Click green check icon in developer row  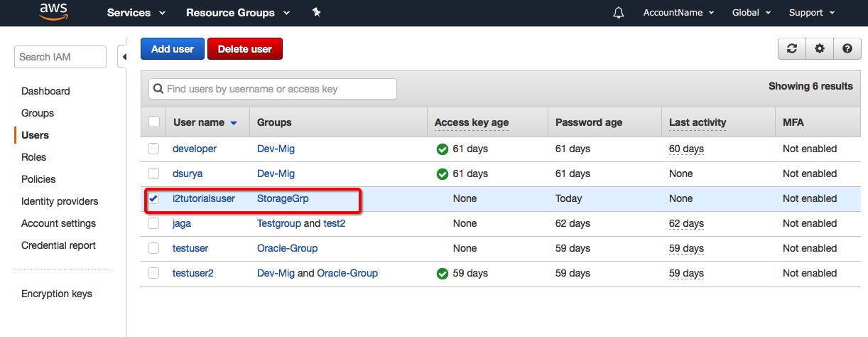(x=442, y=149)
